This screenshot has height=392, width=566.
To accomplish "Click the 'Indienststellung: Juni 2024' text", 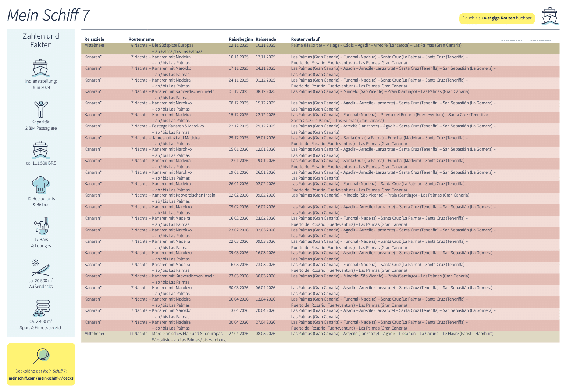I will [41, 84].
